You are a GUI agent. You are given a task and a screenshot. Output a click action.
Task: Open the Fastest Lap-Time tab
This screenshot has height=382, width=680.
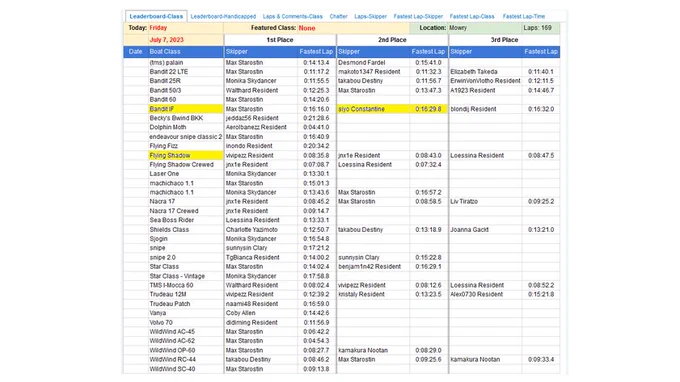coord(524,16)
